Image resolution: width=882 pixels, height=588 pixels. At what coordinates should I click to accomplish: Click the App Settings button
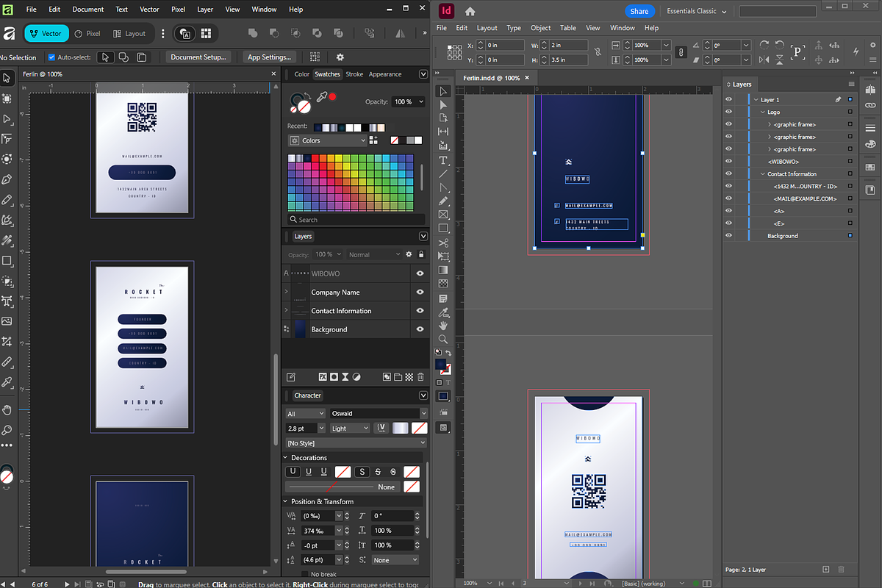point(269,57)
